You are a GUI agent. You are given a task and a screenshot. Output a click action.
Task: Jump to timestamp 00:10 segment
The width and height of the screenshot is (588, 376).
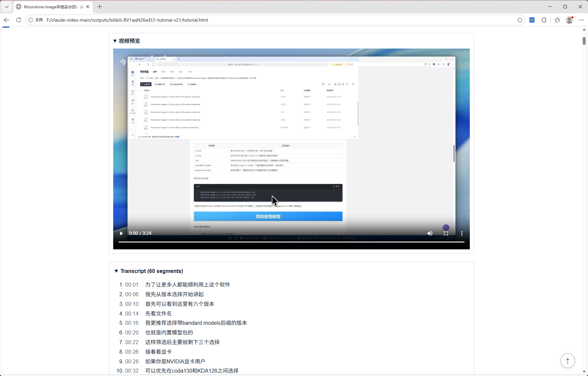131,304
